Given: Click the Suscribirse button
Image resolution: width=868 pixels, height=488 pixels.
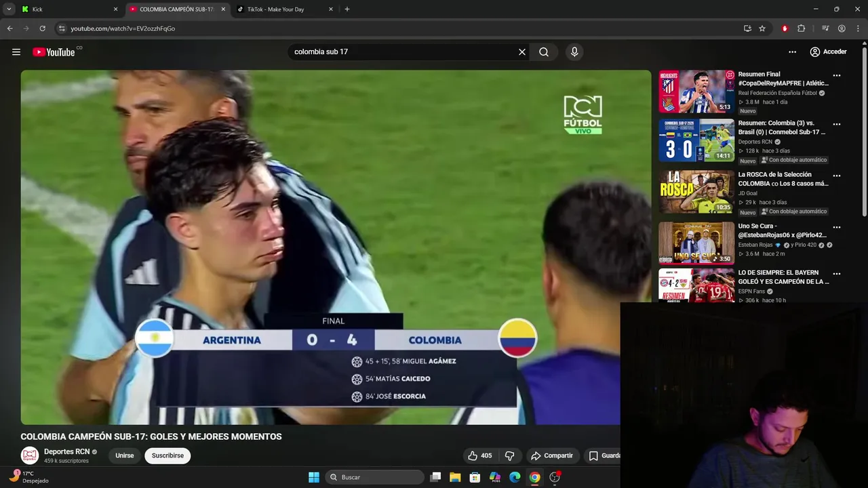Looking at the screenshot, I should [167, 455].
